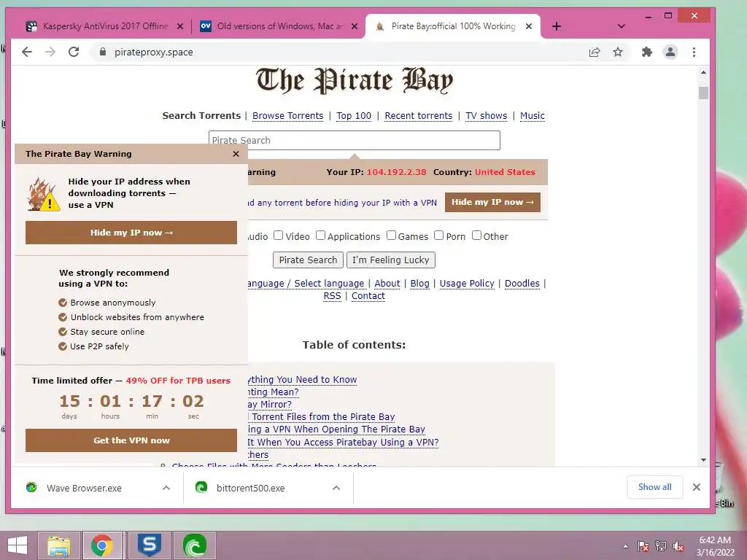The image size is (747, 560).
Task: Show hidden system tray icons
Action: 625,546
